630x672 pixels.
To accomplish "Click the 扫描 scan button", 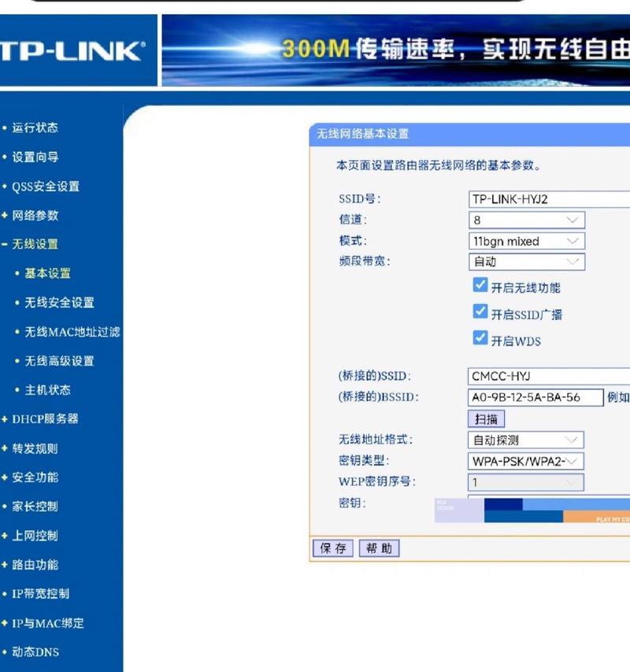I will point(486,419).
